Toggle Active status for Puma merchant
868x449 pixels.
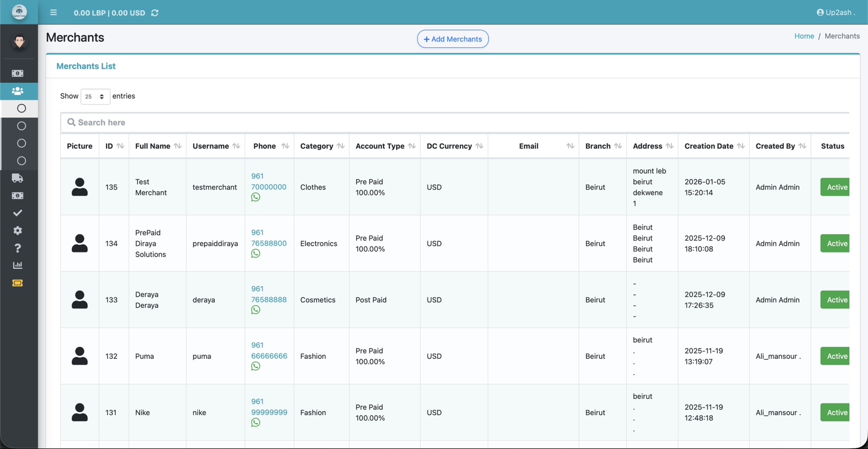[836, 356]
